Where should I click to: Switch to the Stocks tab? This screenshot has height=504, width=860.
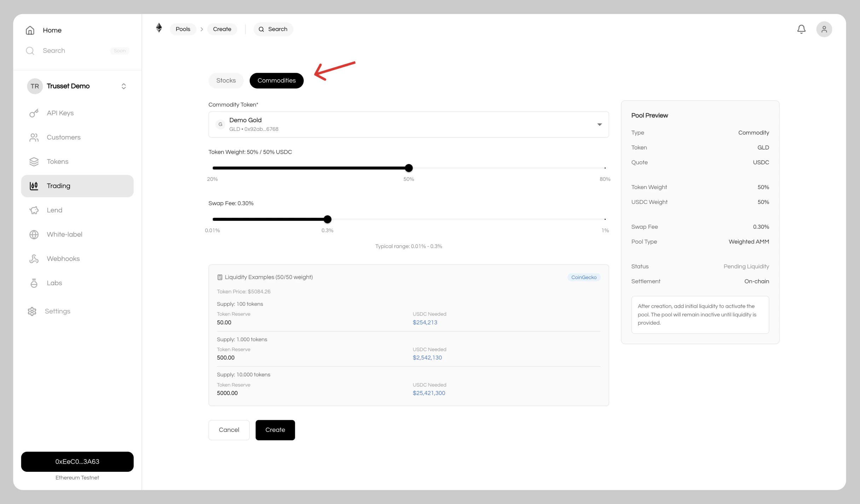(226, 80)
